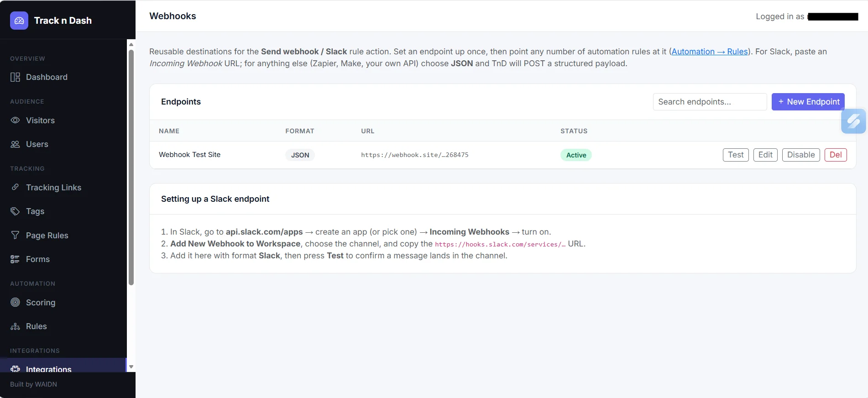Click the Users people icon
Viewport: 868px width, 398px height.
click(x=15, y=144)
